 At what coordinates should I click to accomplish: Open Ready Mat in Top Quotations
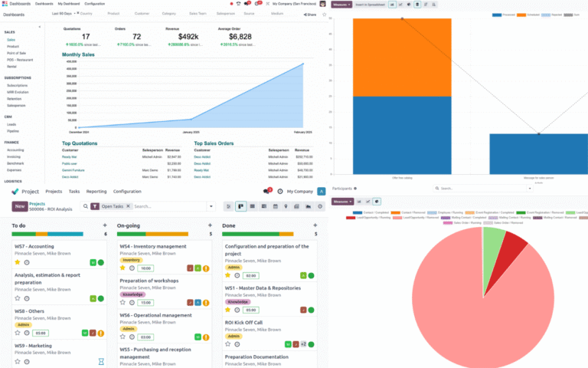(70, 157)
